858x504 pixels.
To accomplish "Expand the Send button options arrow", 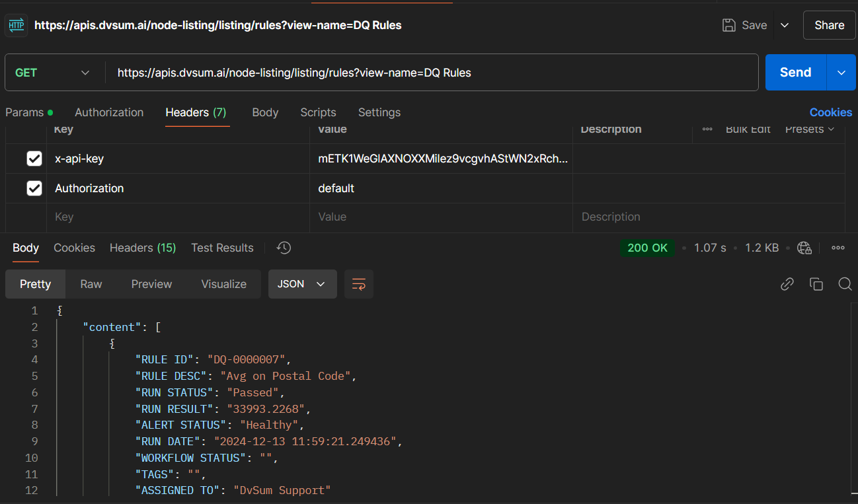I will click(x=841, y=73).
